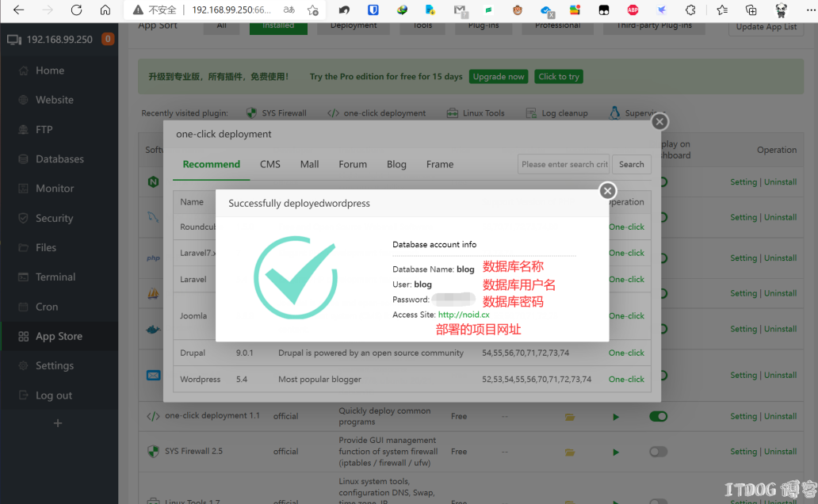Switch to the Forum tab
Viewport: 818px width, 504px height.
click(353, 164)
